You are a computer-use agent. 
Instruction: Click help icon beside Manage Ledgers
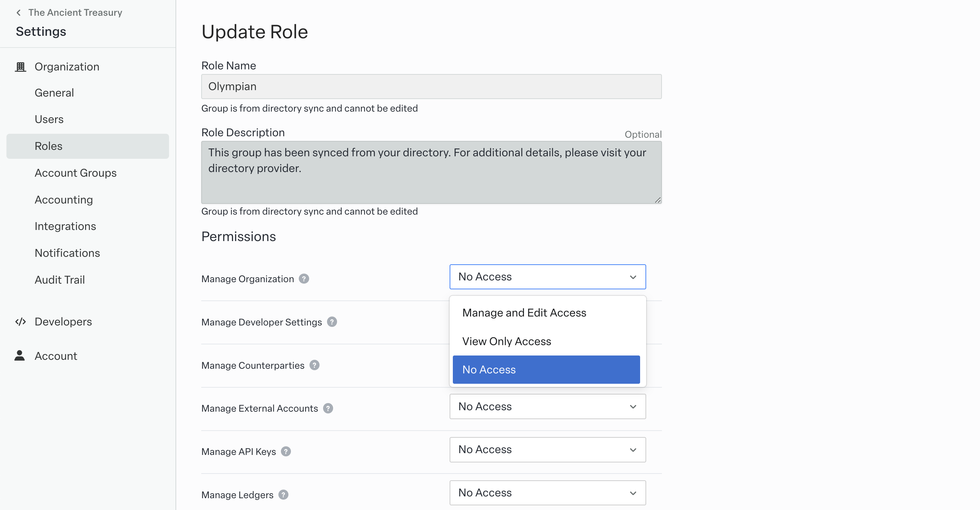click(x=283, y=494)
